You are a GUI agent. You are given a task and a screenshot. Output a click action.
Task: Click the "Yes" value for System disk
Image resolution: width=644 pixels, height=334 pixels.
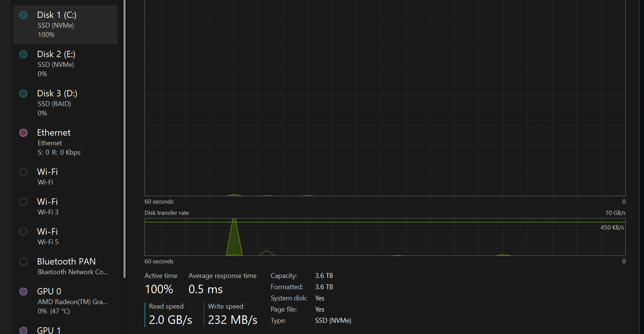(x=320, y=298)
